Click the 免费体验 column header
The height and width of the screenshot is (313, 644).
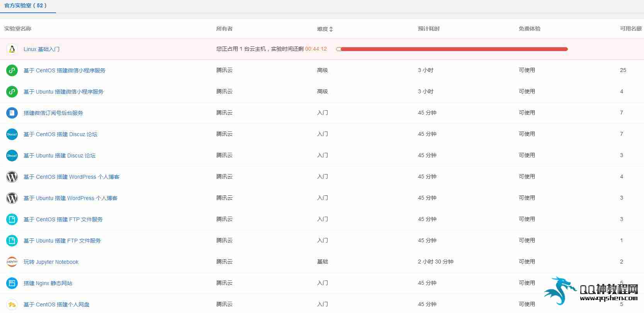coord(530,29)
